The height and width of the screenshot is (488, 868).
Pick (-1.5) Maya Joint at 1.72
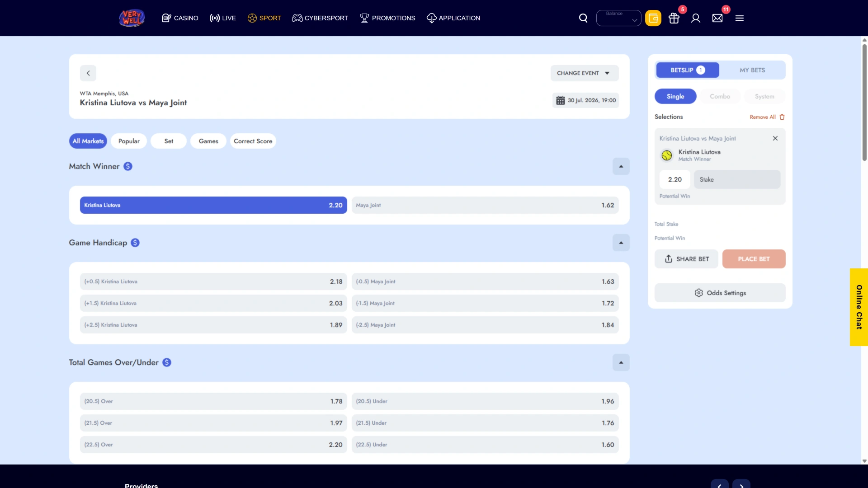pyautogui.click(x=485, y=303)
